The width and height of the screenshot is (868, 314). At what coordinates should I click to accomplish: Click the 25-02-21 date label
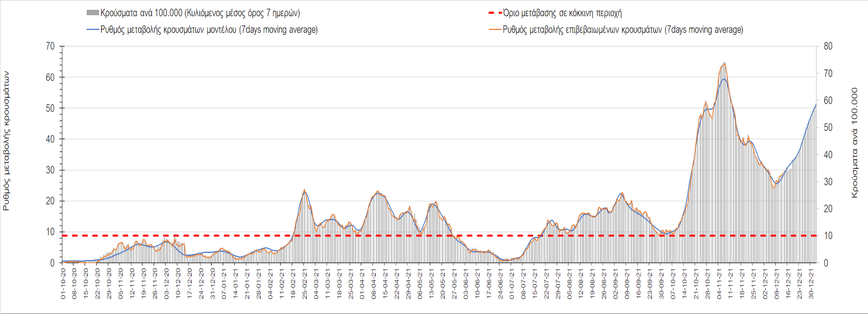point(304,284)
